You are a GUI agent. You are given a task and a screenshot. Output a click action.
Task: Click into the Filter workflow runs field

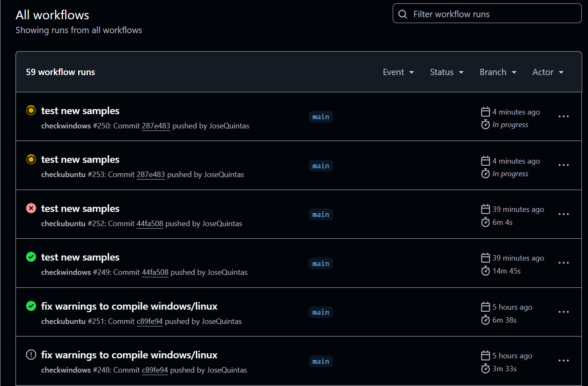click(x=491, y=14)
